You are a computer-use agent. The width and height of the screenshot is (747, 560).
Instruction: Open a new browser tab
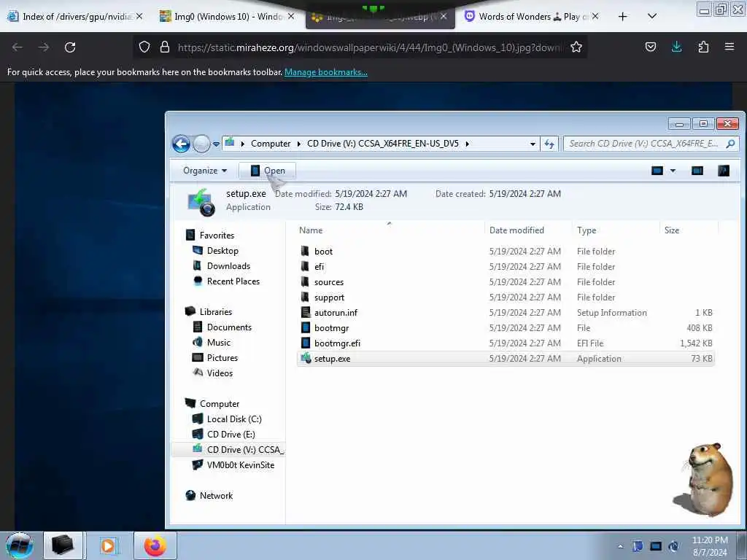click(x=622, y=17)
